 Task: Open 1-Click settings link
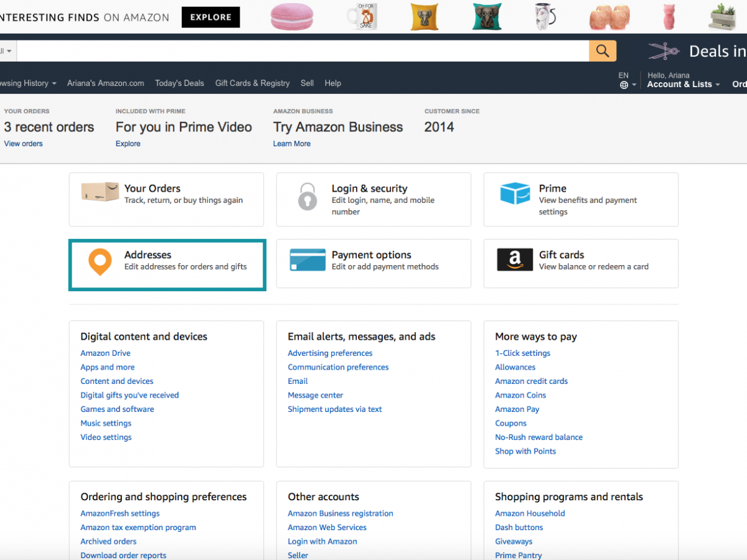[523, 353]
